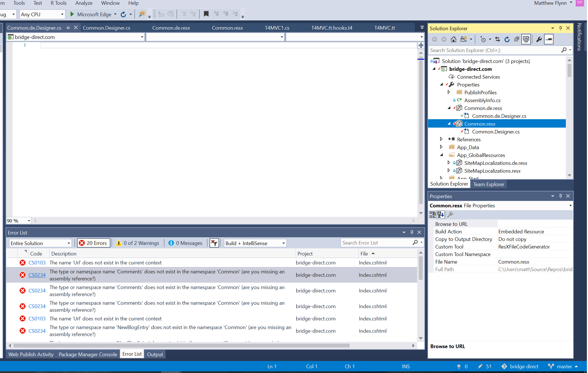The image size is (588, 373).
Task: Toggle Show All Files in Solution Explorer
Action: coord(526,39)
